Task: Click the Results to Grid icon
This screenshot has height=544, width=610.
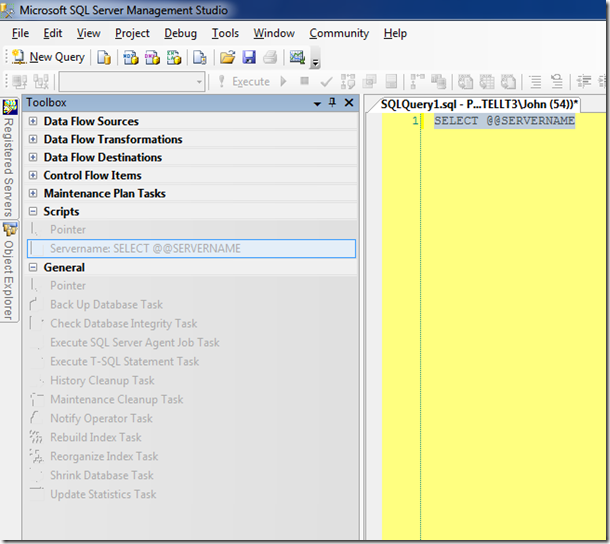Action: (x=487, y=82)
